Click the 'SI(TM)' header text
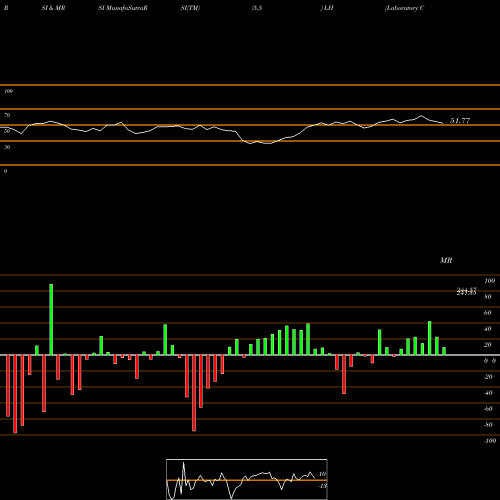Screen dimensions: 500x500 190,8
